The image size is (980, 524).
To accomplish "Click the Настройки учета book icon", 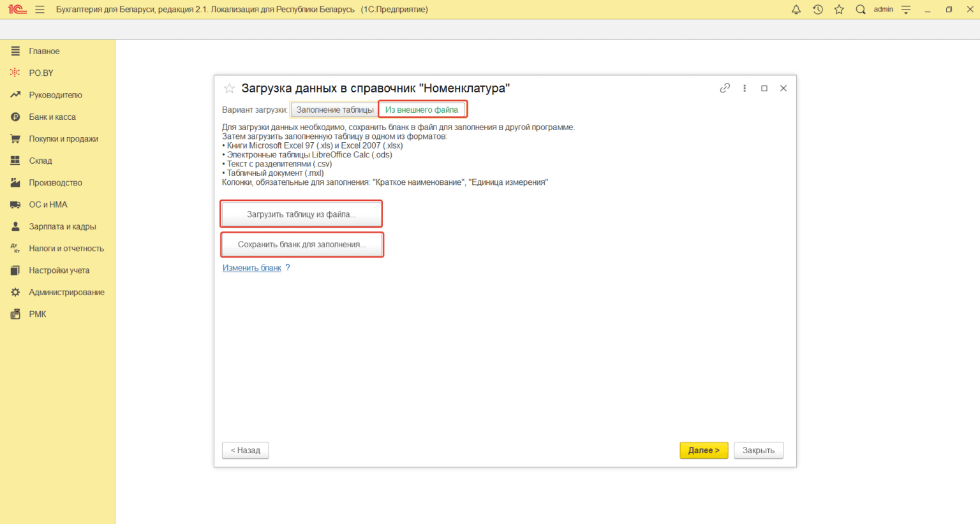I will (15, 270).
